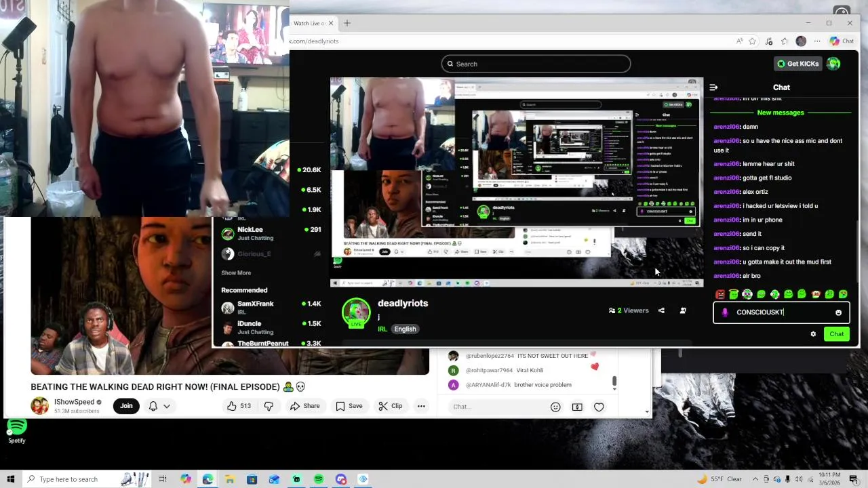Dislike the IShowSpeed YouTube video

point(269,406)
